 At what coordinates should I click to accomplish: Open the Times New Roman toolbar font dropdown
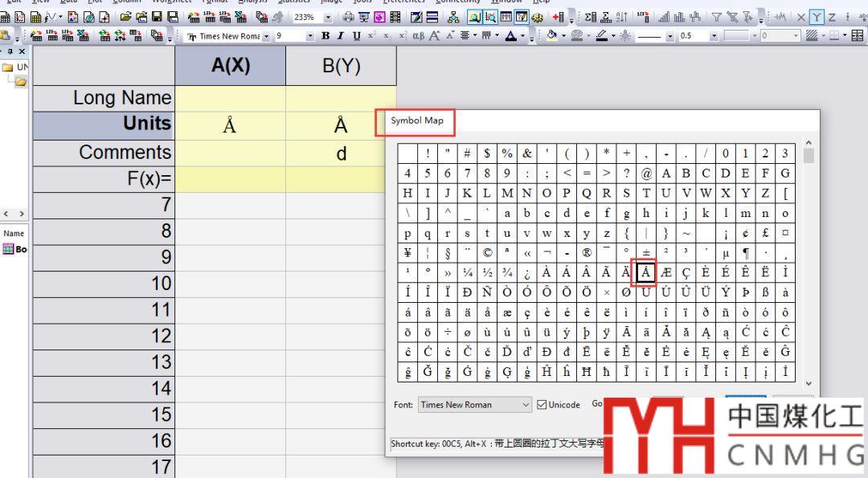pyautogui.click(x=266, y=36)
